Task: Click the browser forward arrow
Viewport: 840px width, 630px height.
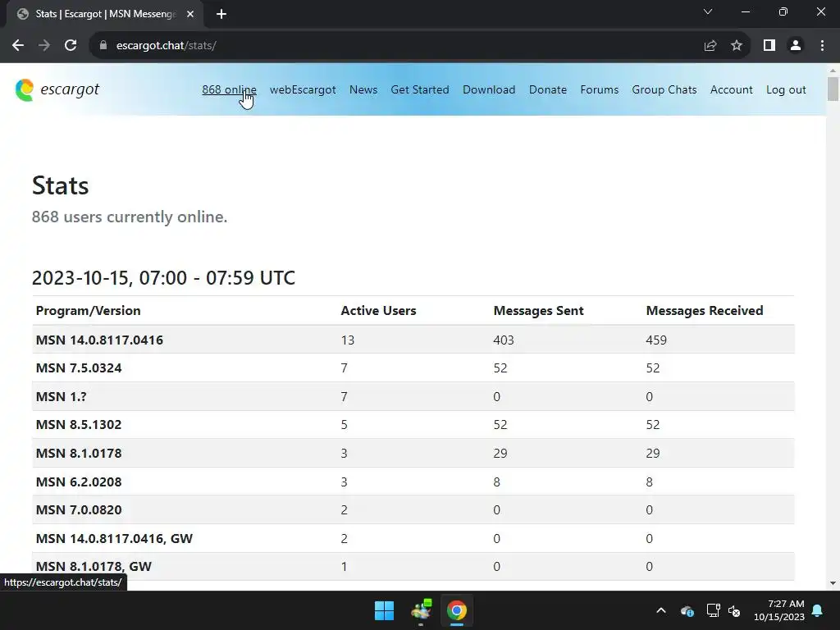Action: [x=44, y=46]
